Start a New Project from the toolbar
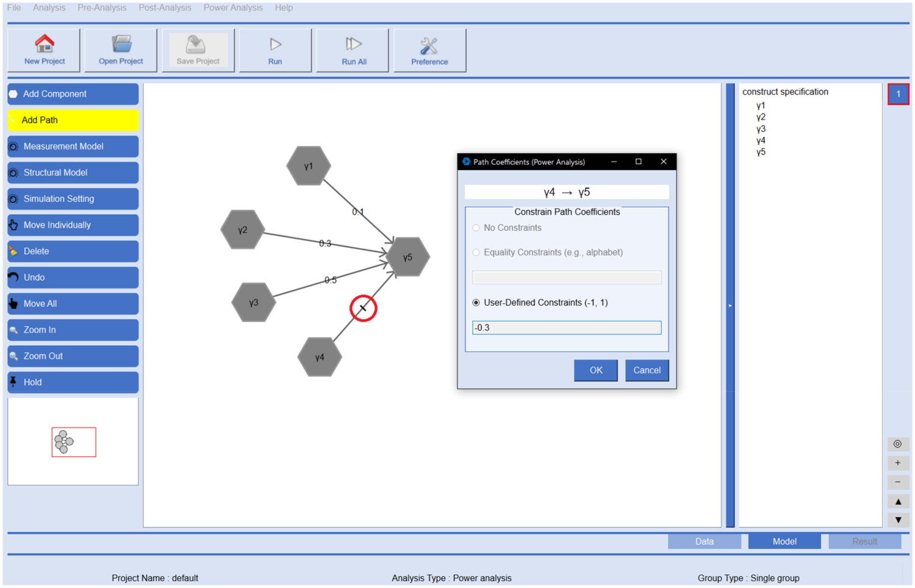Viewport: 915px width, 588px height. click(44, 51)
